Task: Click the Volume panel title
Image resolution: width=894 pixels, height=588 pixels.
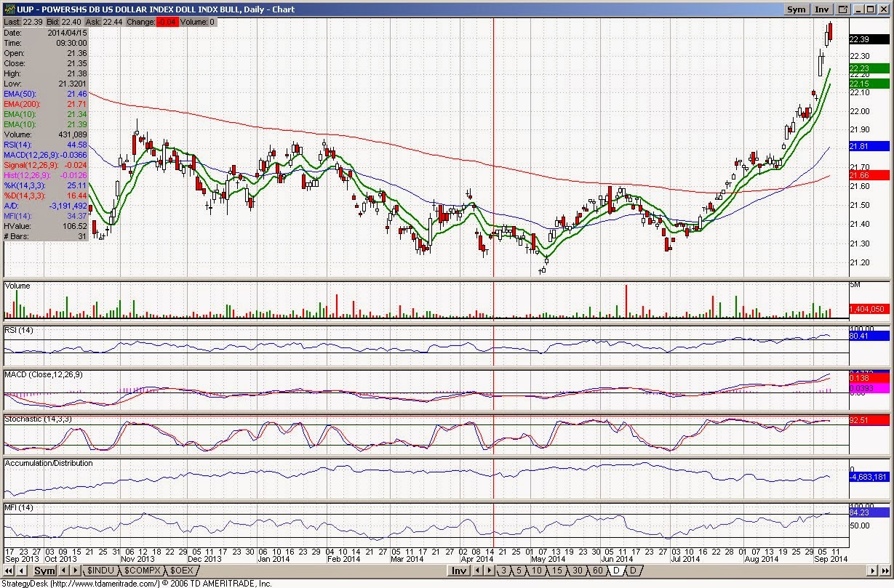Action: [x=17, y=286]
